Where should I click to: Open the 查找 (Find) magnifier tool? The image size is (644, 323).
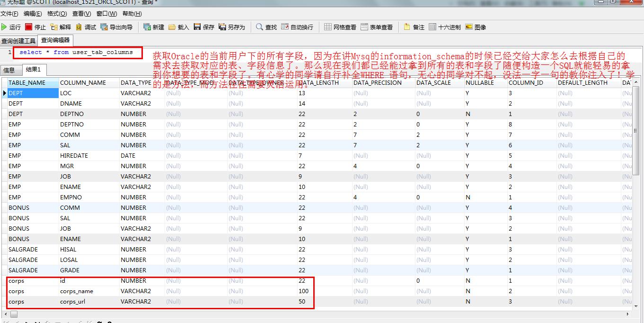pos(266,27)
